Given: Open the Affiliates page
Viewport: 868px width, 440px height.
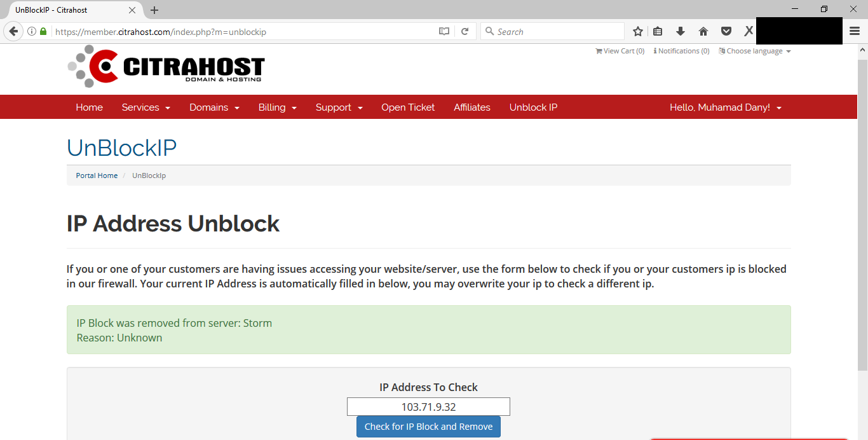Looking at the screenshot, I should coord(472,107).
